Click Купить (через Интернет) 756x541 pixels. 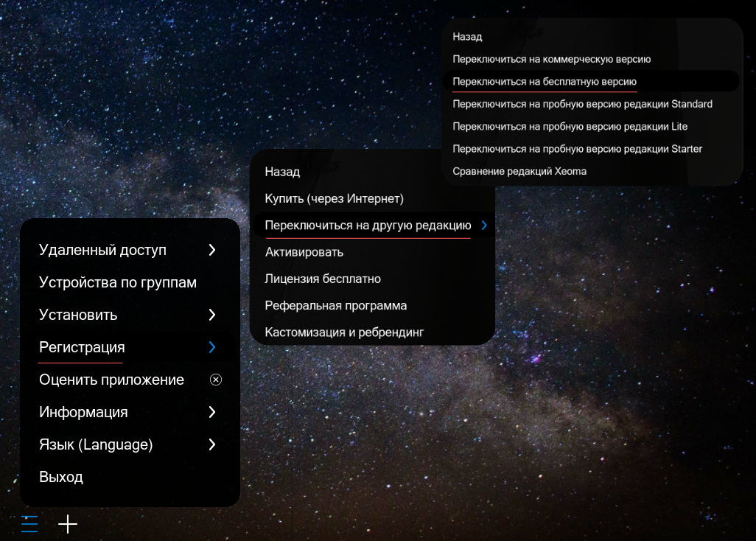334,198
